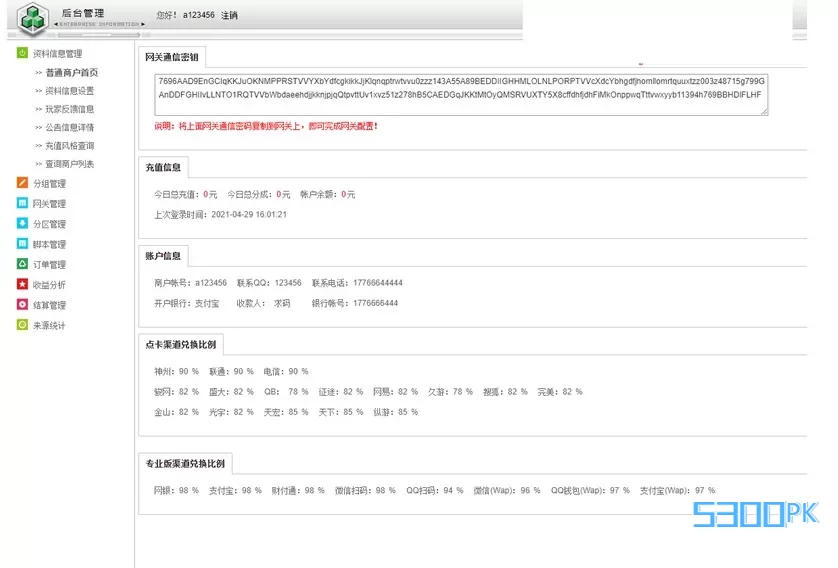The width and height of the screenshot is (838, 568).
Task: Select the 账户信息 tab
Action: pos(163,256)
